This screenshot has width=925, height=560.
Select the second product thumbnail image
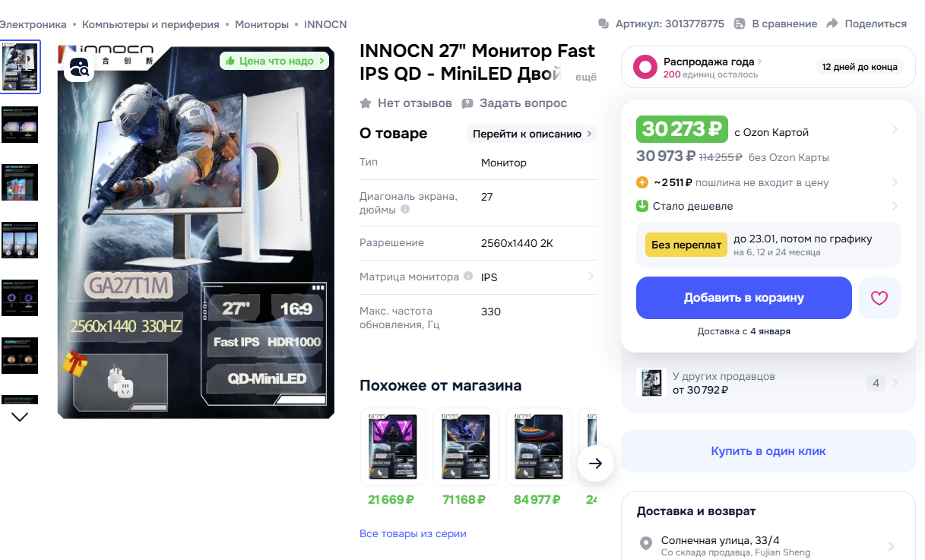tap(20, 125)
